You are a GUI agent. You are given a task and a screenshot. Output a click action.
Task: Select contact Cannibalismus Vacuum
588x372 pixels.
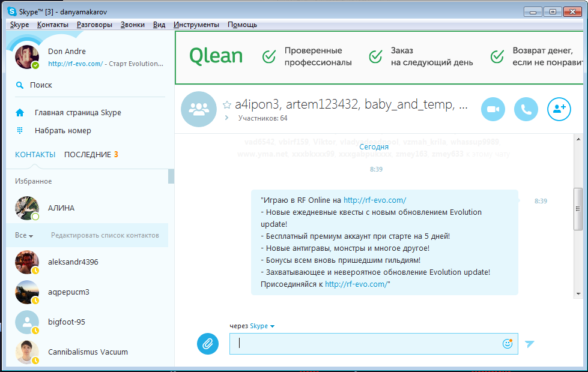point(87,352)
